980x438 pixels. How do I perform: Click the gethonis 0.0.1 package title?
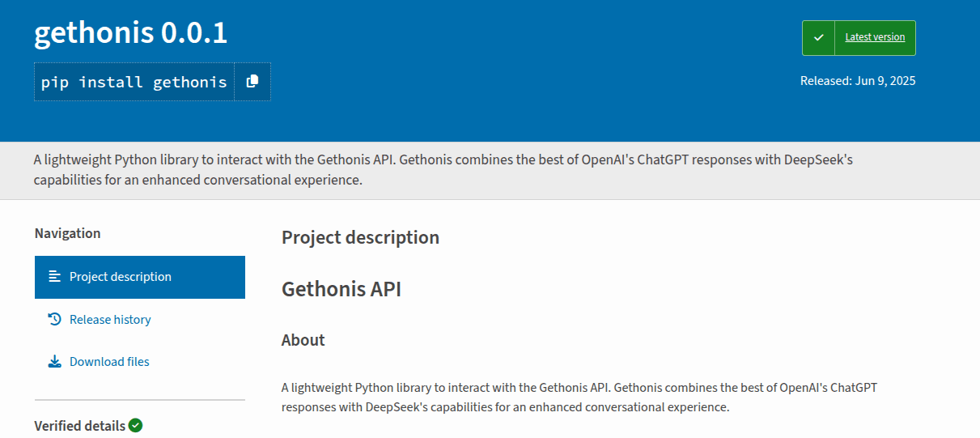tap(131, 32)
